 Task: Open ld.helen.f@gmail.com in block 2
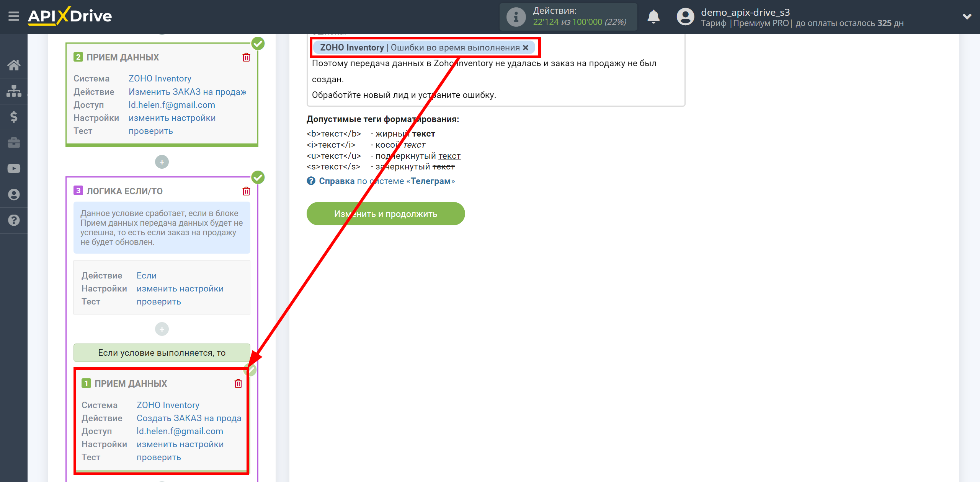pyautogui.click(x=172, y=105)
